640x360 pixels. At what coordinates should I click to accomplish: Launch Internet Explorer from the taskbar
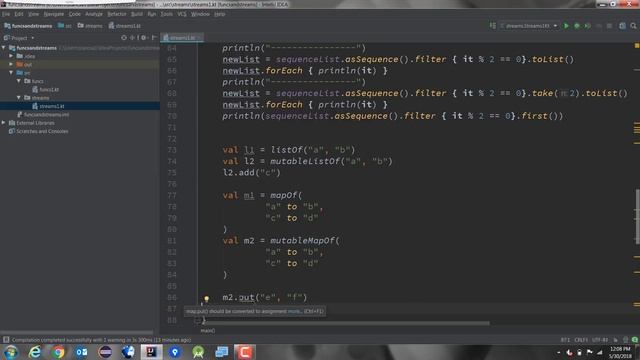(x=35, y=352)
